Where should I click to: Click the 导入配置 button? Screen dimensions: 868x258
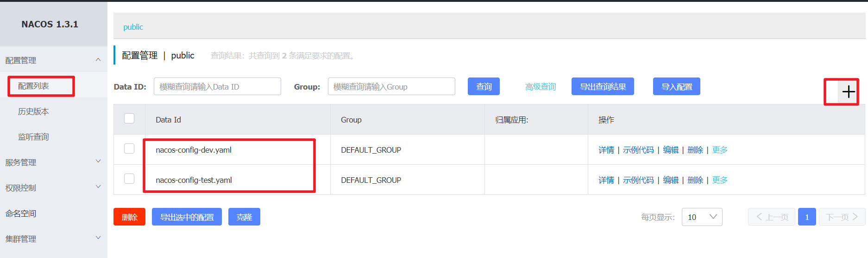tap(677, 86)
